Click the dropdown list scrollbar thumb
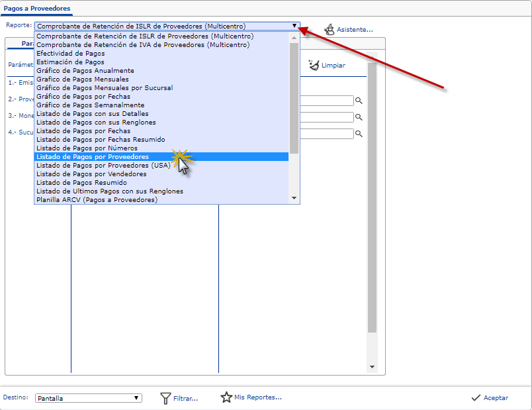The width and height of the screenshot is (532, 410). [x=294, y=98]
